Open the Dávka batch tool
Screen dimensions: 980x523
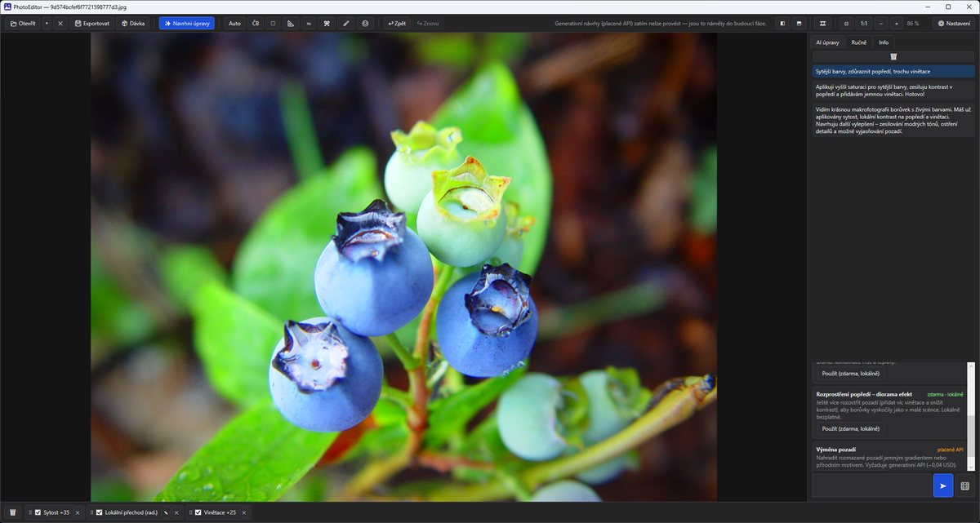coord(133,24)
